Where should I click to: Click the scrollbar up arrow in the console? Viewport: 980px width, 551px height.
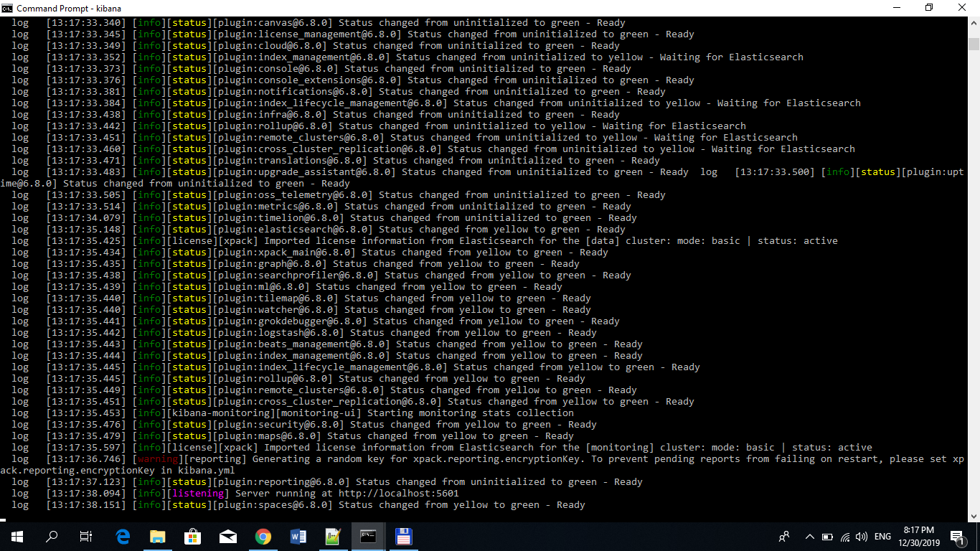click(x=974, y=23)
